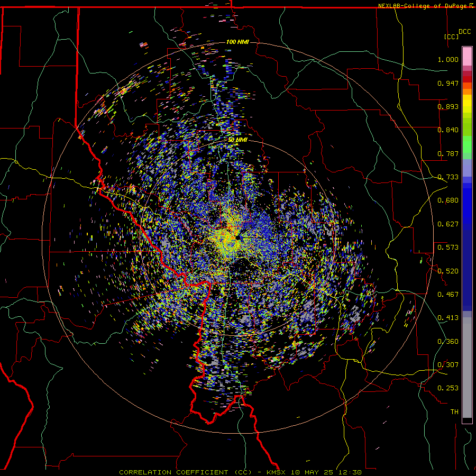
Task: Select the 0.467 scale value
Action: pos(448,295)
